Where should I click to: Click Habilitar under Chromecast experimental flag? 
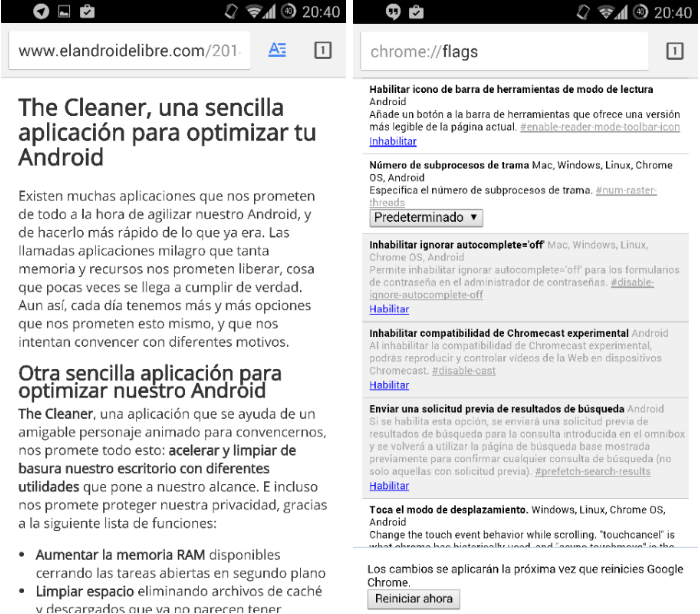(x=389, y=385)
